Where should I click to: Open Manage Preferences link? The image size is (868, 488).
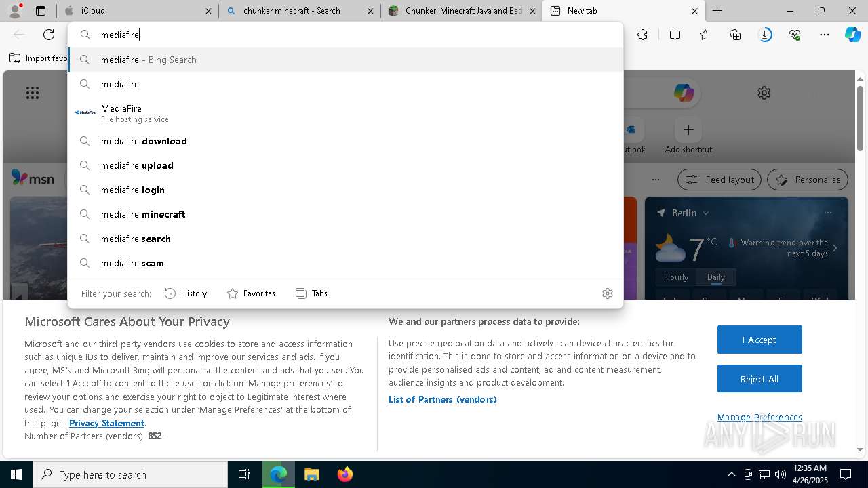(759, 417)
